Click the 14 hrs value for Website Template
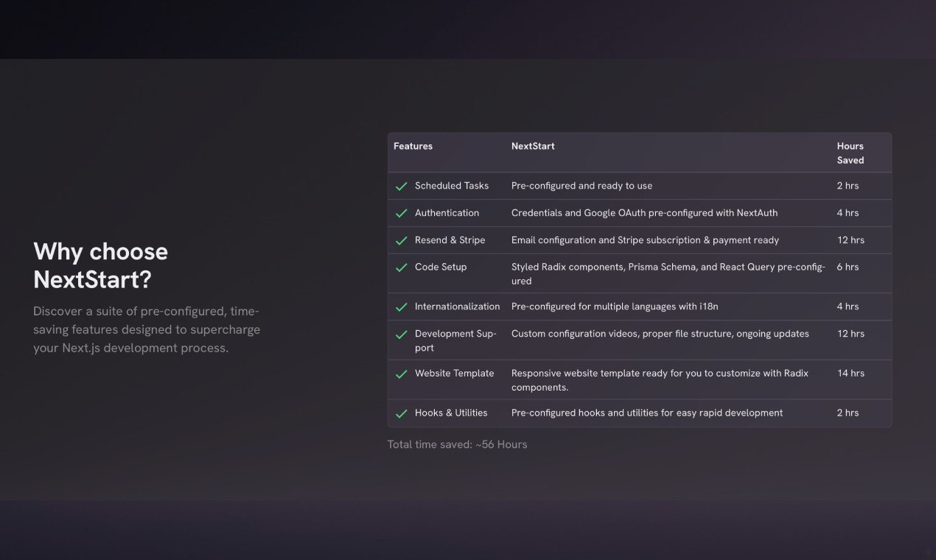Screen dimensions: 936x560 click(851, 374)
